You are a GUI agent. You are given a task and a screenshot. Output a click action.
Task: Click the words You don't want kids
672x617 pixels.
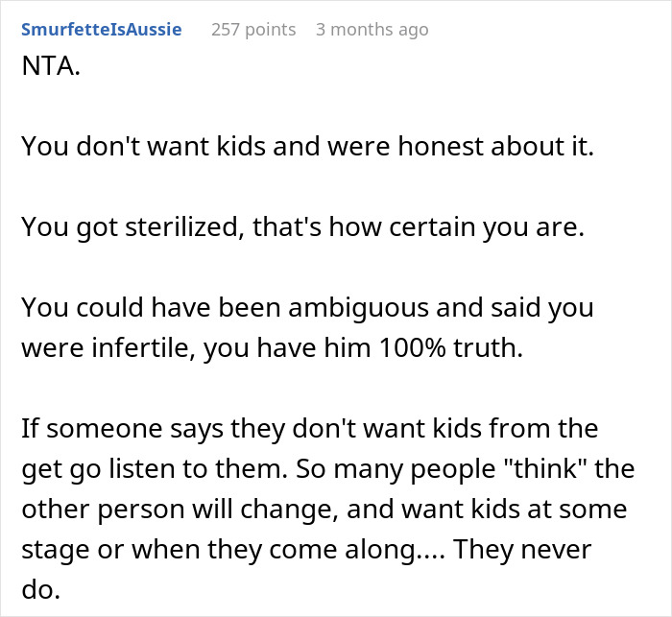pyautogui.click(x=144, y=146)
